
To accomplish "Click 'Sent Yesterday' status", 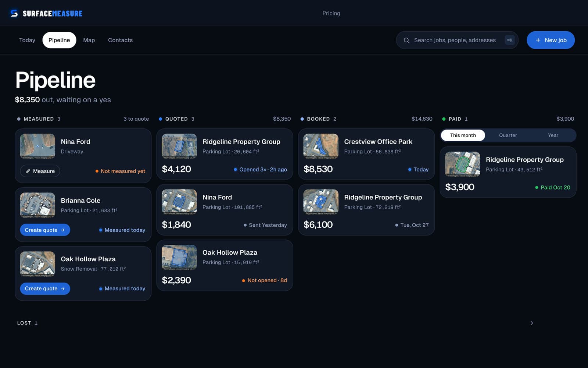I will [x=265, y=225].
